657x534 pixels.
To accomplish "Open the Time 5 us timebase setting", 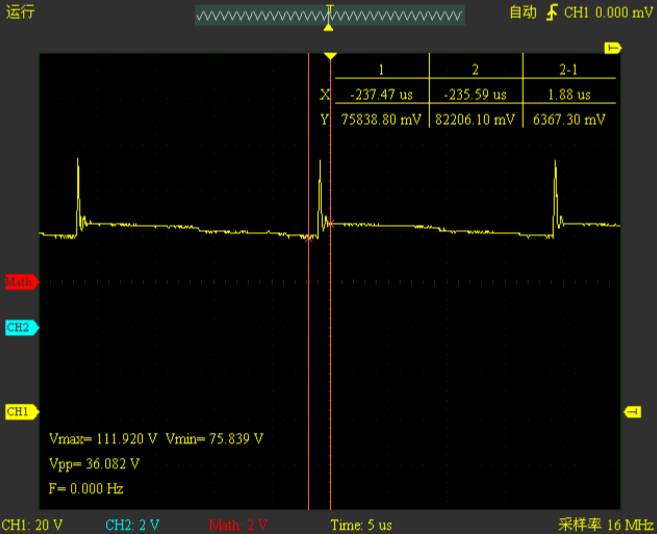I will click(x=361, y=525).
